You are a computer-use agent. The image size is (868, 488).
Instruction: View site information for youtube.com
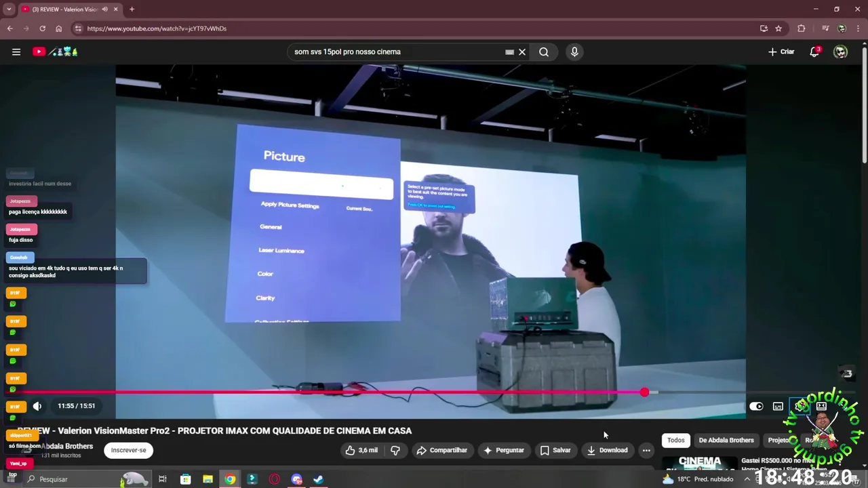coord(78,28)
